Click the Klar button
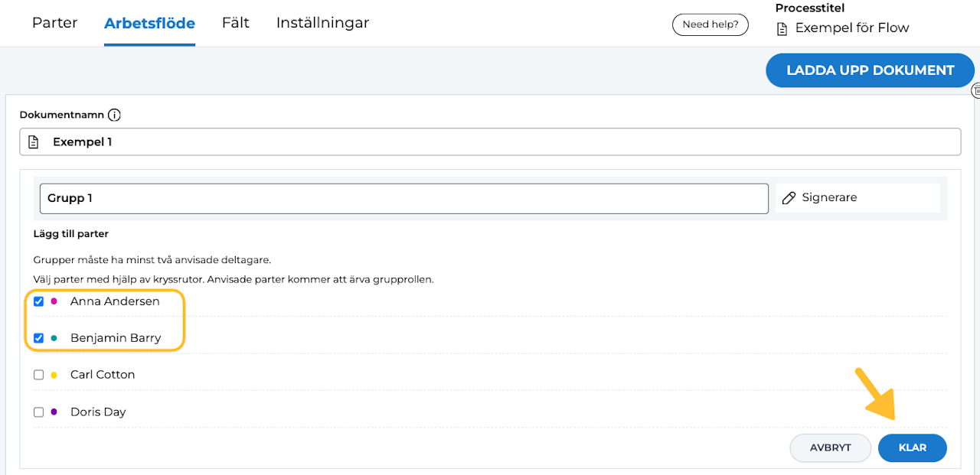 tap(912, 448)
